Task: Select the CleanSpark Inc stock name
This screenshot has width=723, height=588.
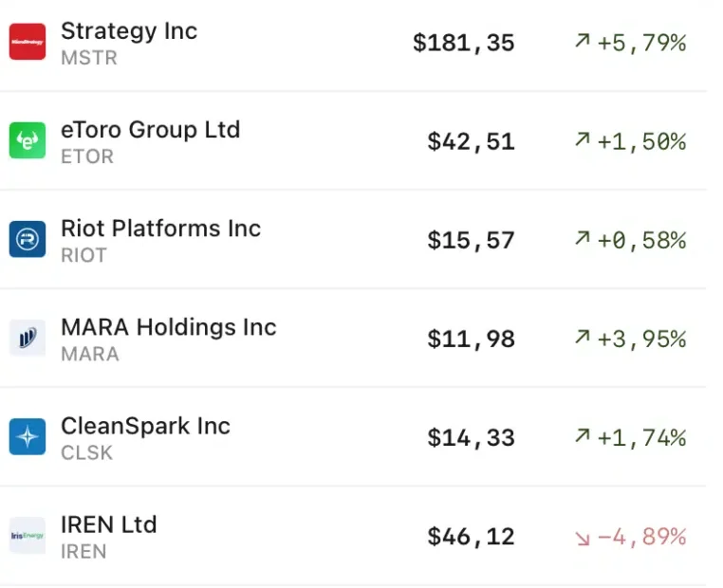Action: pyautogui.click(x=145, y=426)
